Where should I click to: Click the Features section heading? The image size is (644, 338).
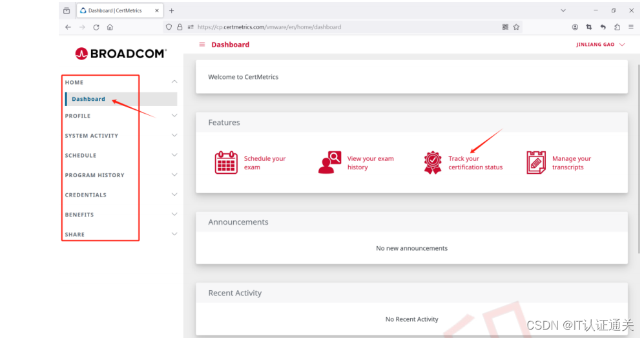224,122
